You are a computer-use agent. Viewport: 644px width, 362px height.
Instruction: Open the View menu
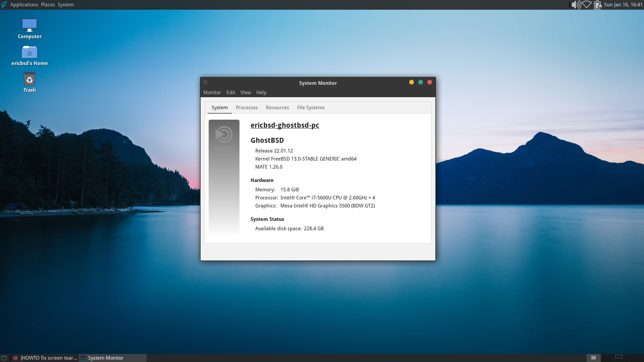[246, 93]
